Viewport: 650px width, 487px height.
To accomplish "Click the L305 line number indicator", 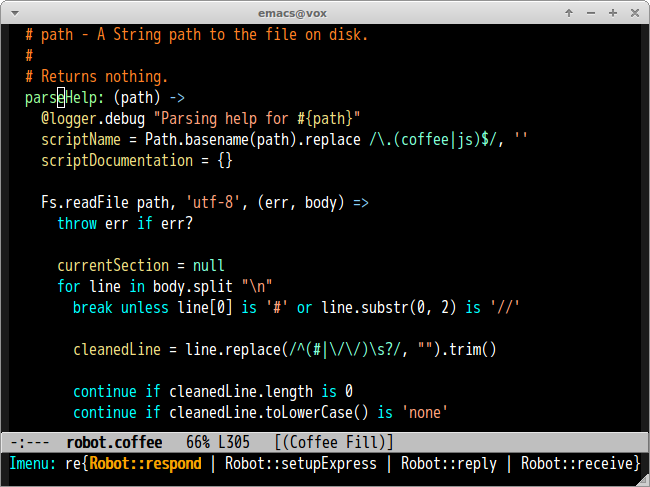I will point(234,442).
